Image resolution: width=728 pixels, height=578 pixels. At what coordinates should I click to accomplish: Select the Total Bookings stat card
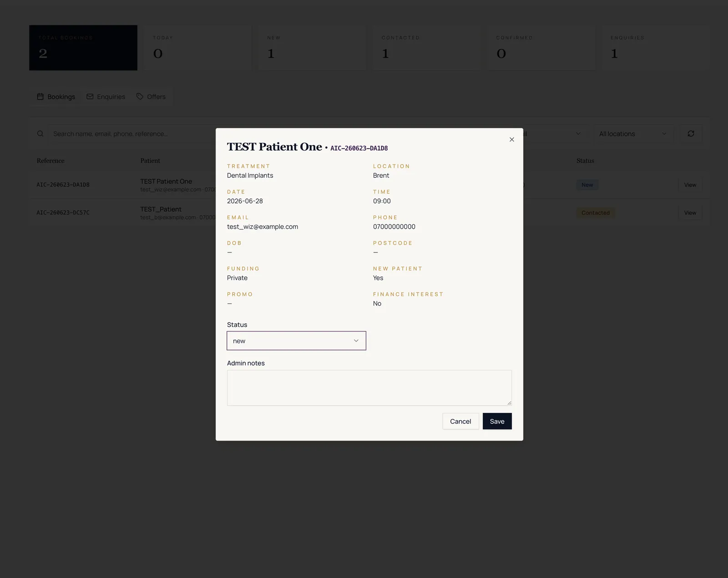click(83, 48)
